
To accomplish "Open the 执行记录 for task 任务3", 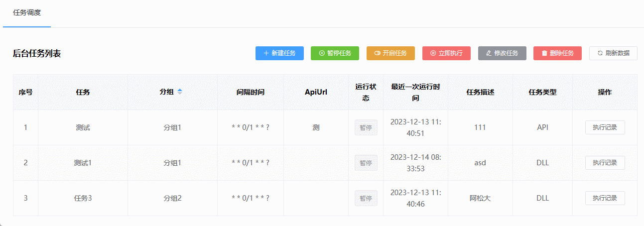I will (x=605, y=198).
